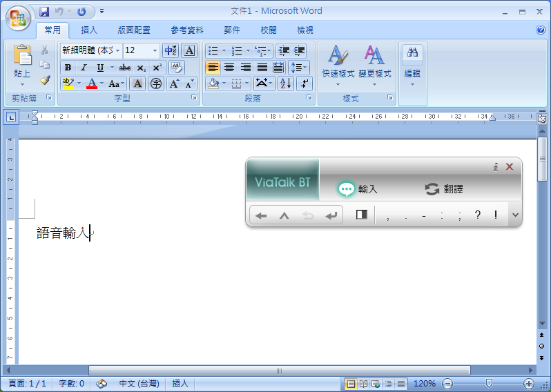
Task: Click the ViaTalk info icon
Action: click(496, 167)
